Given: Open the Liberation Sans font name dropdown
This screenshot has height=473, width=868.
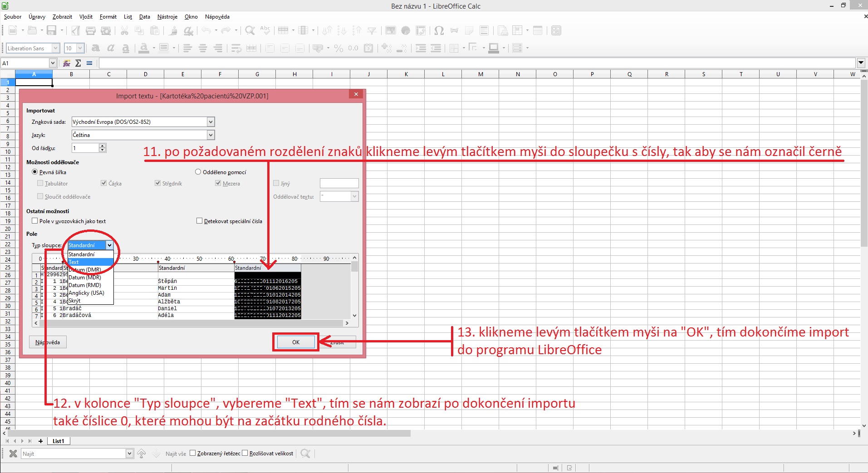Looking at the screenshot, I should pyautogui.click(x=56, y=48).
